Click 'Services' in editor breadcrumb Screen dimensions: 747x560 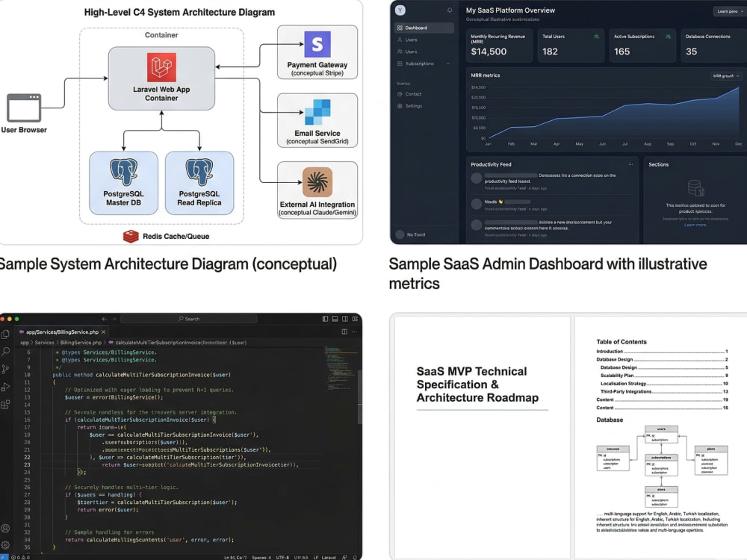(44, 343)
